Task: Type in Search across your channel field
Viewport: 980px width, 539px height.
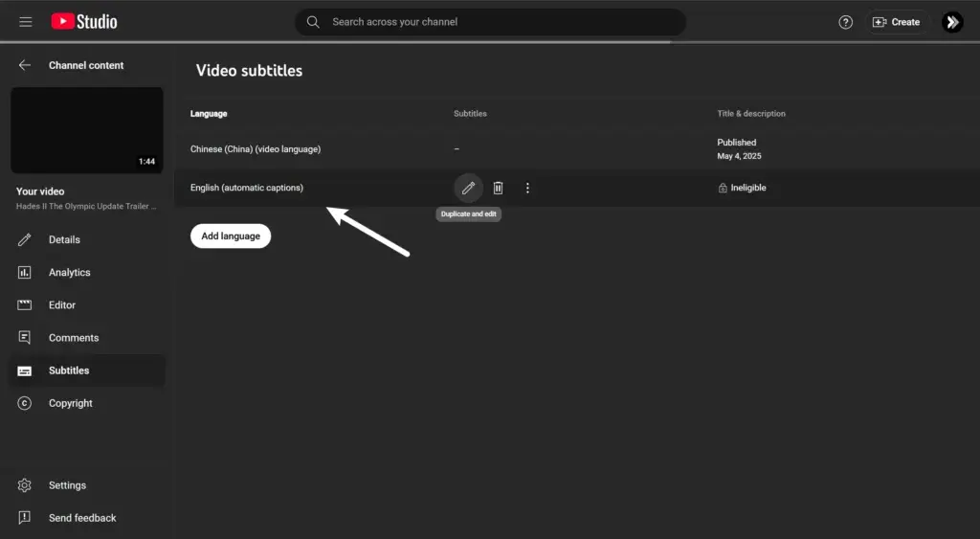Action: pos(498,22)
